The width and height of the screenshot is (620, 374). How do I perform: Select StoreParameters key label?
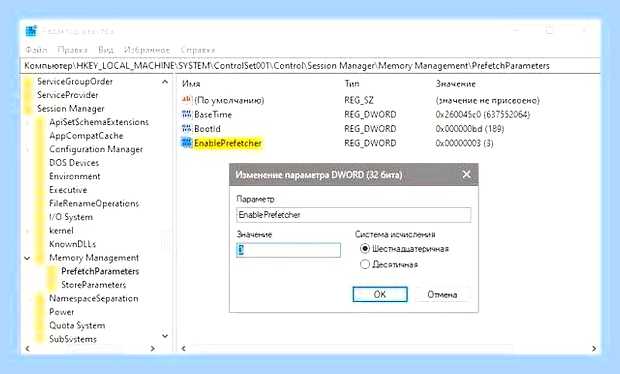[x=94, y=285]
